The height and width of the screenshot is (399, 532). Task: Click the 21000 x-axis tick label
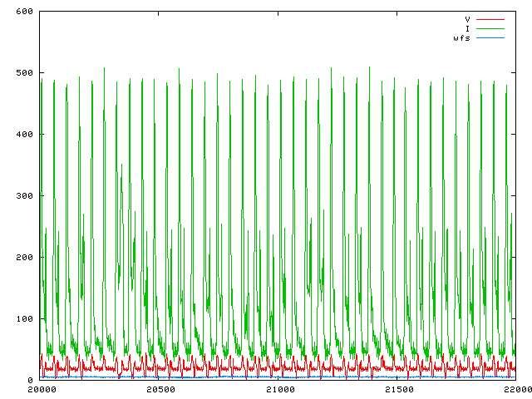pos(278,390)
